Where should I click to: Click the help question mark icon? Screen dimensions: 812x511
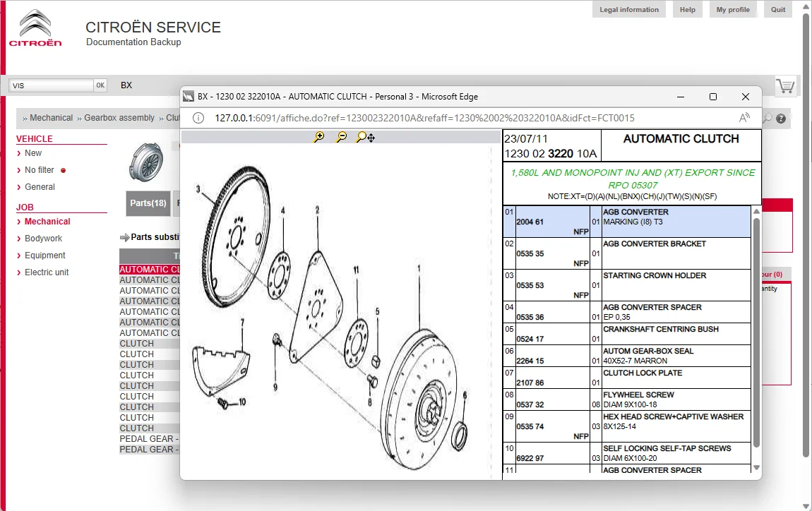pos(781,119)
